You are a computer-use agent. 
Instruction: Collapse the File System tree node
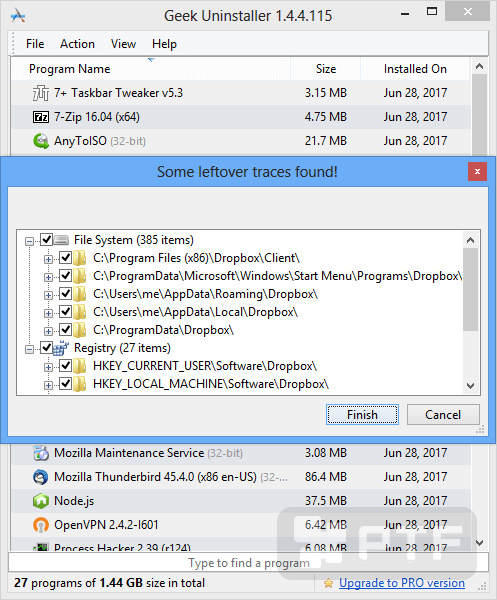point(29,241)
